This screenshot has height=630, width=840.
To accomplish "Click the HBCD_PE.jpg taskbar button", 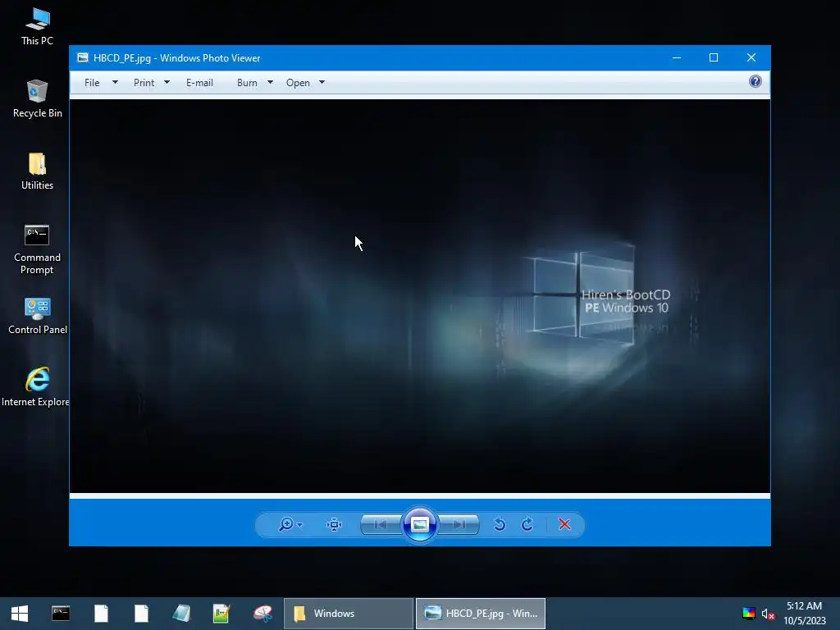I will (x=481, y=614).
